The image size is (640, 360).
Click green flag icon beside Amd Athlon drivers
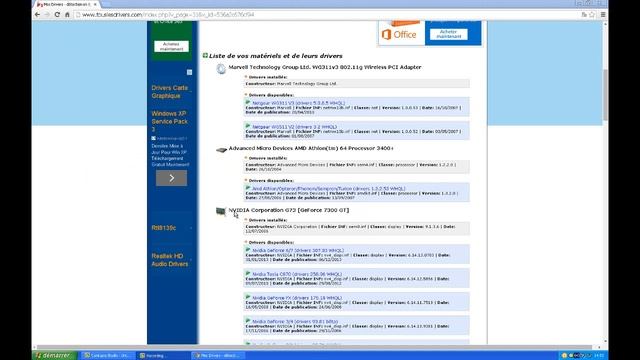click(248, 188)
